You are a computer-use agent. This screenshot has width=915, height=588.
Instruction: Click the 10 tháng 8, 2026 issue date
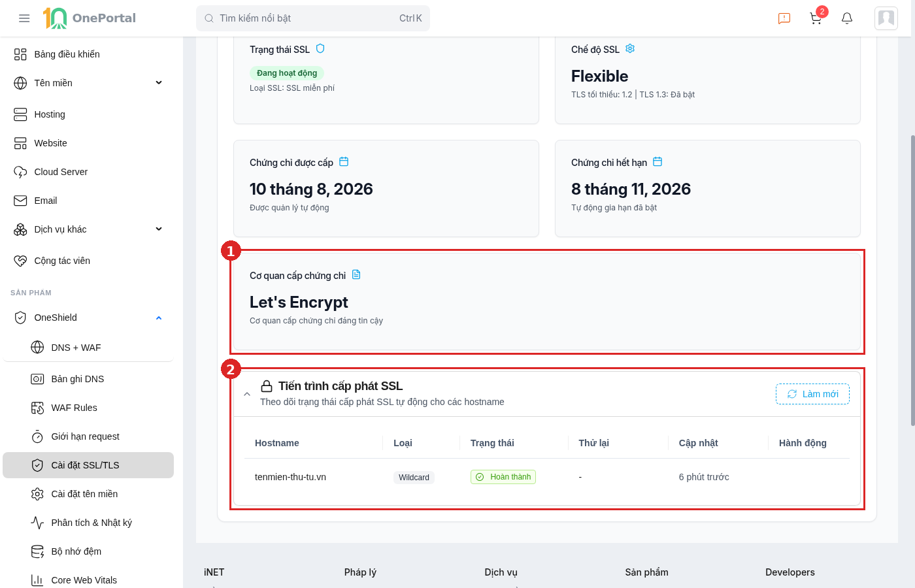[311, 189]
